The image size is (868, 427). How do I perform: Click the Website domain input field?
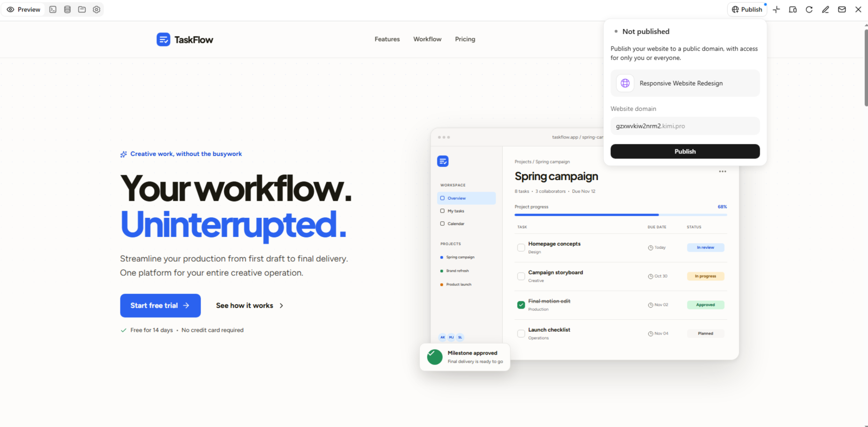(685, 126)
